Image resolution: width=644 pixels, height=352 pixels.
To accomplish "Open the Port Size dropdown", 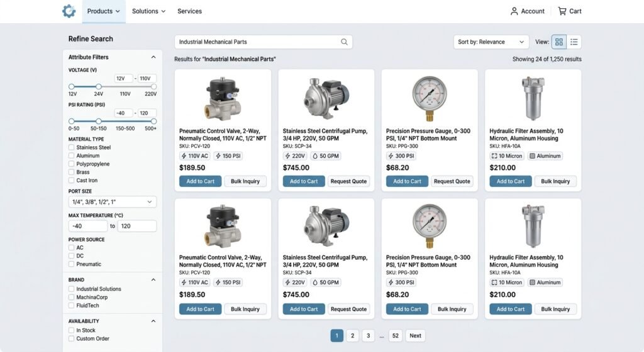I will [112, 202].
